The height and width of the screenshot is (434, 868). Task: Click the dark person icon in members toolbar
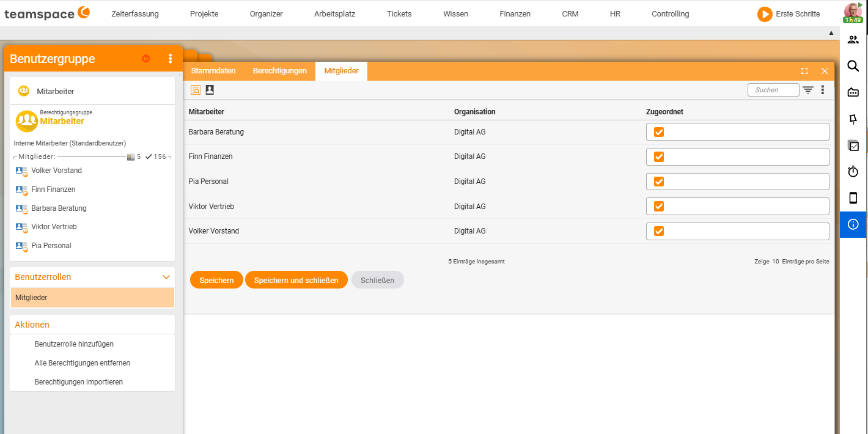(x=210, y=90)
